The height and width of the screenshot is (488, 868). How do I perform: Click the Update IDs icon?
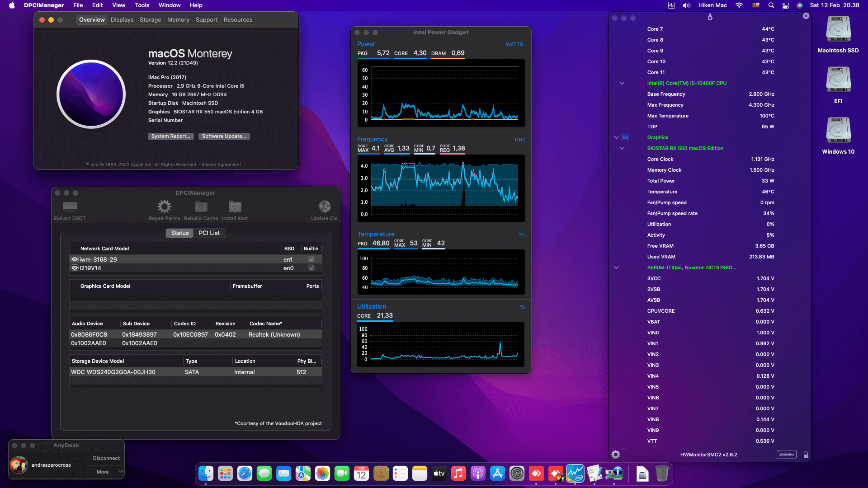click(x=324, y=206)
